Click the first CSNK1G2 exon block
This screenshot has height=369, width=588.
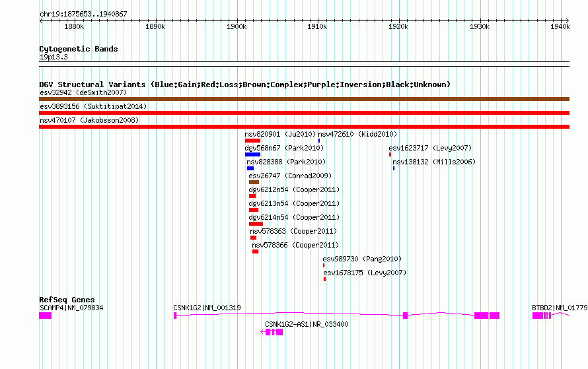tap(175, 316)
